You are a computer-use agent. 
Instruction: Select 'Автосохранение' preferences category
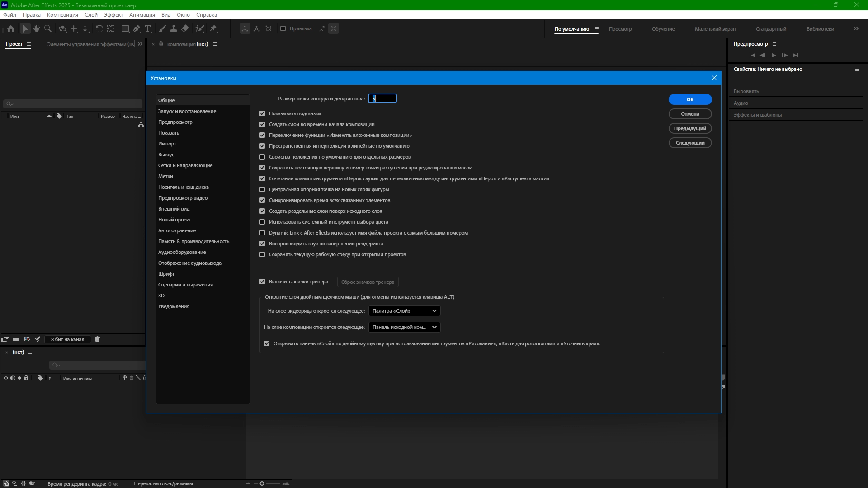point(177,230)
